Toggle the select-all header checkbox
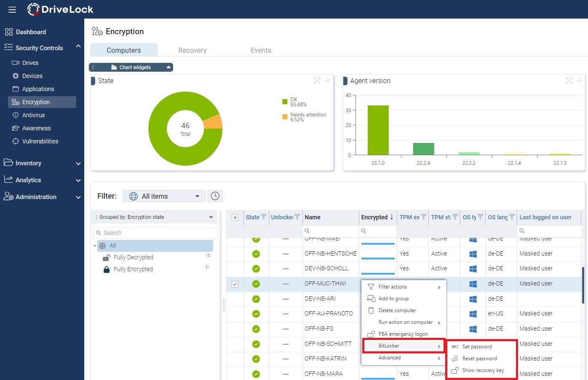This screenshot has width=588, height=380. coord(235,218)
